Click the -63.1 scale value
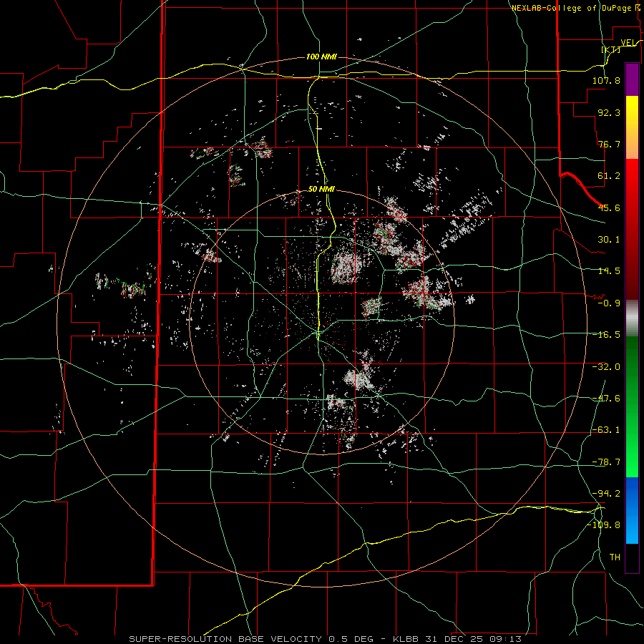Image resolution: width=644 pixels, height=644 pixels. [606, 430]
